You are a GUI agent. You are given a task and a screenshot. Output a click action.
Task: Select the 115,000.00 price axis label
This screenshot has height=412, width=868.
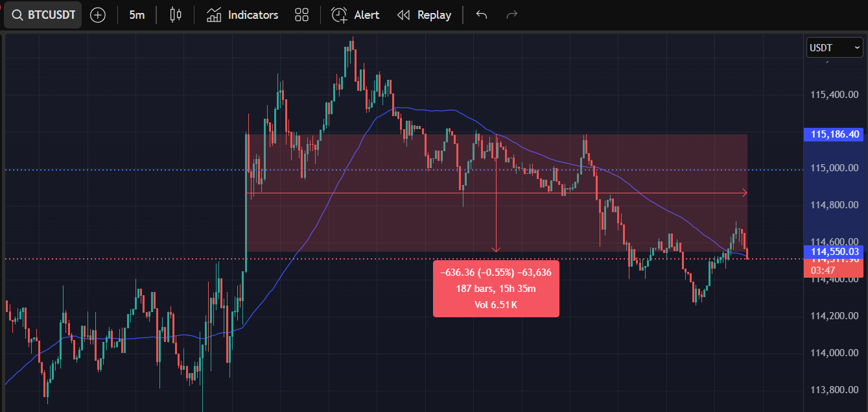tap(835, 169)
